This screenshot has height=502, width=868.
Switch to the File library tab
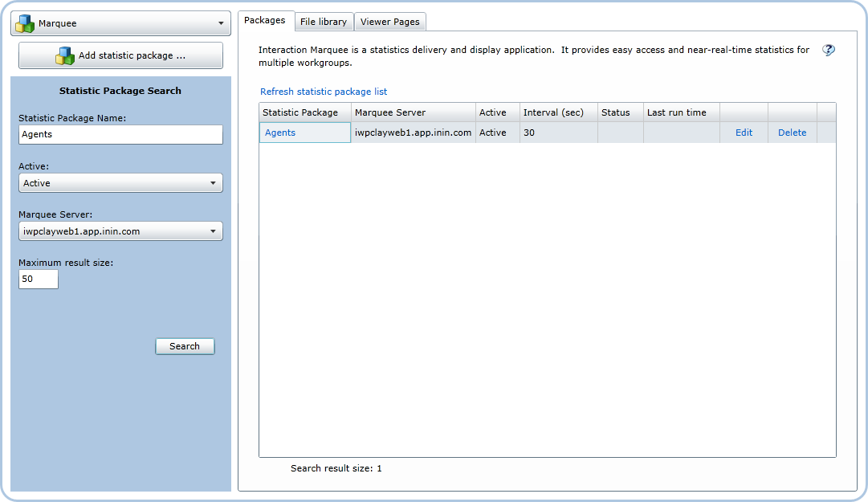(323, 22)
